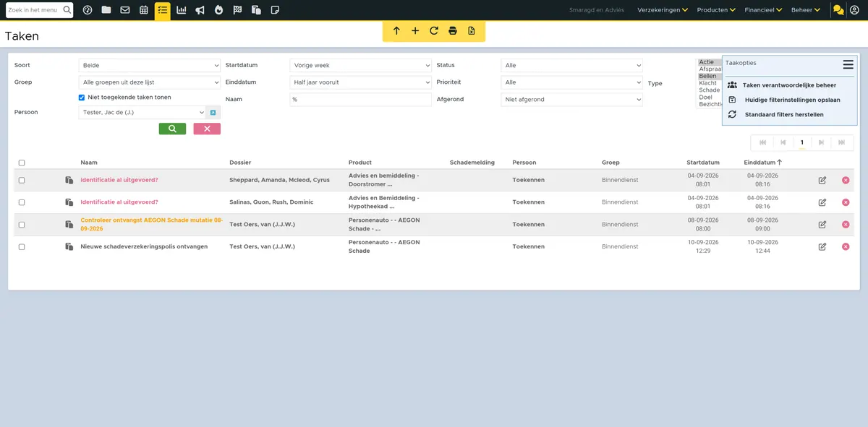Select Taken verantwoordelijke beheer option
The width and height of the screenshot is (868, 427).
click(789, 85)
